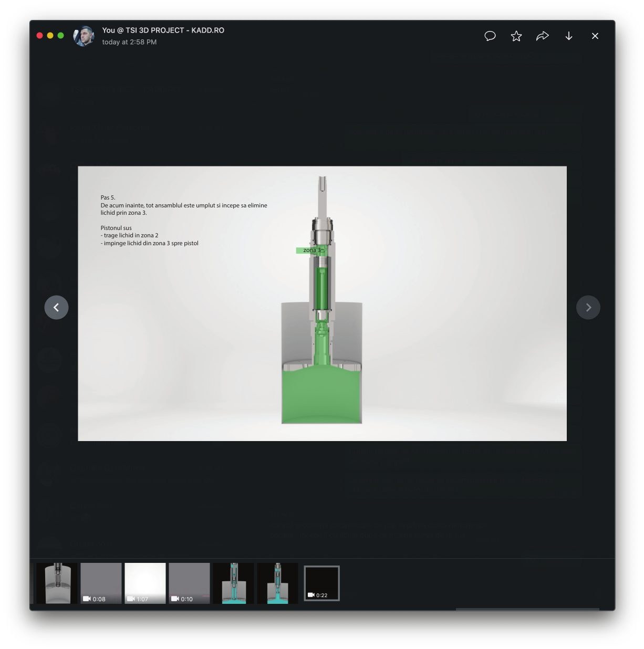The width and height of the screenshot is (644, 649).
Task: Select the 0:10 video thumbnail
Action: (189, 583)
